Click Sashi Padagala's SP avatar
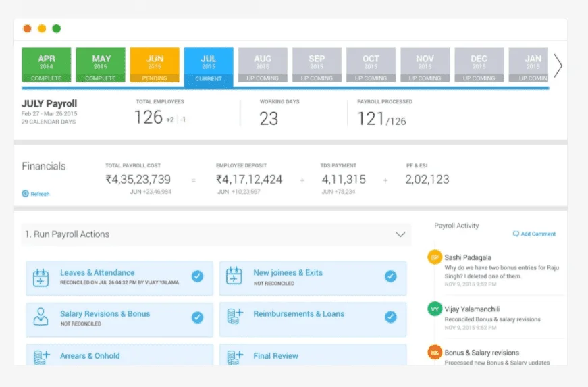The image size is (588, 387). [435, 257]
